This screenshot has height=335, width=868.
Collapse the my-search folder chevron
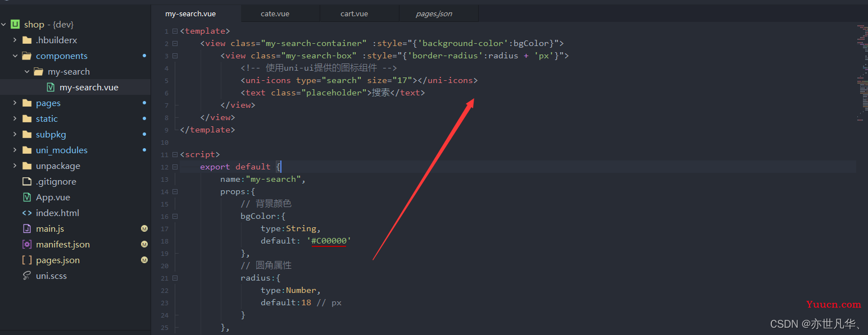coord(27,72)
